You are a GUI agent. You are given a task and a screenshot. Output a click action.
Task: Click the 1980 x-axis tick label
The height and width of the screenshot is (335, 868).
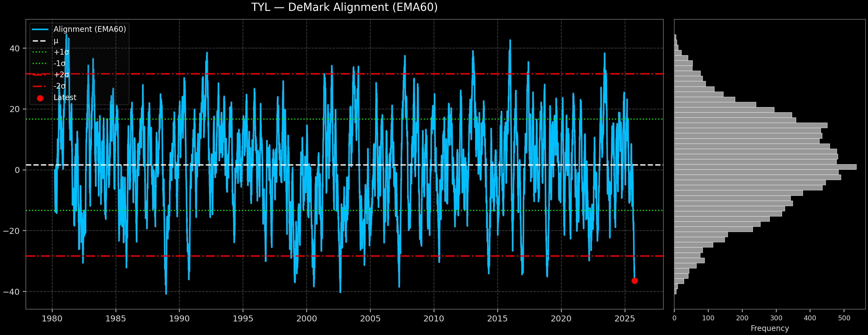52,318
